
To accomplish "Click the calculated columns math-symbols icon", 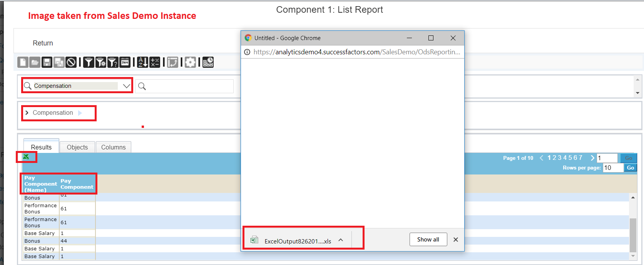I will [x=155, y=62].
